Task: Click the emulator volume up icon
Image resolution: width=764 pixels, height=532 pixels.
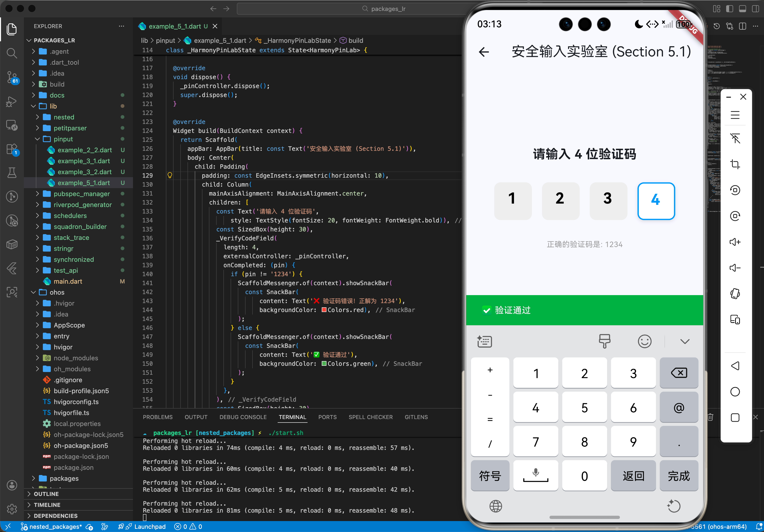Action: tap(735, 242)
